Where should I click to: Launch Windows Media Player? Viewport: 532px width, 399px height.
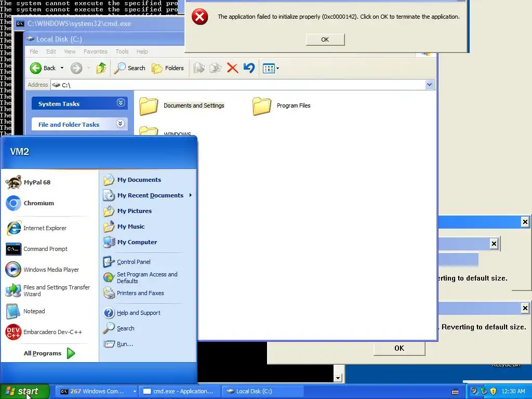[43, 270]
